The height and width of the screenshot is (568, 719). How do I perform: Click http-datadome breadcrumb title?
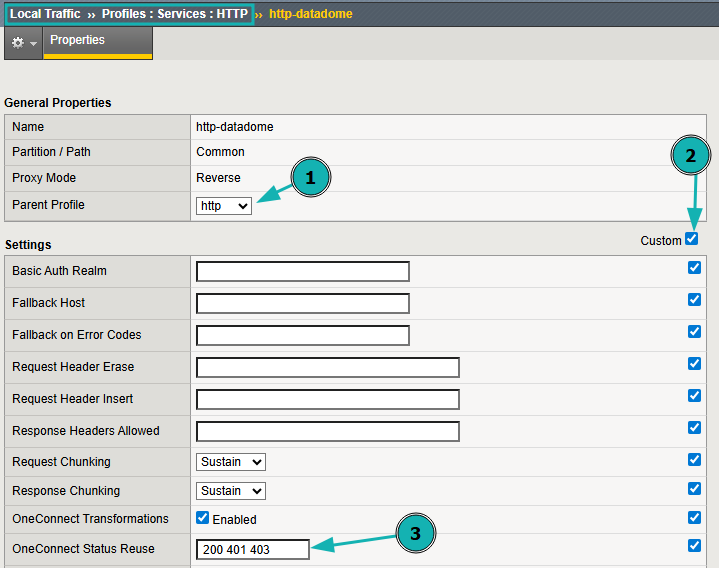pos(310,14)
